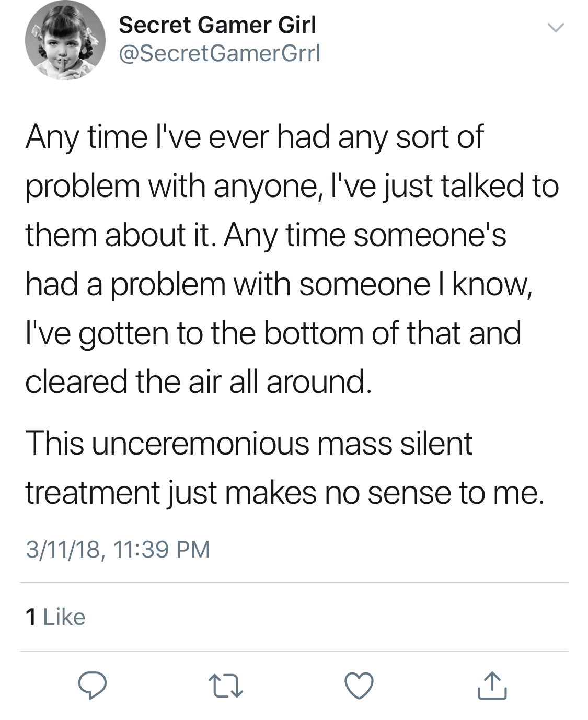Open the Secret Gamer Girl display name

click(217, 25)
